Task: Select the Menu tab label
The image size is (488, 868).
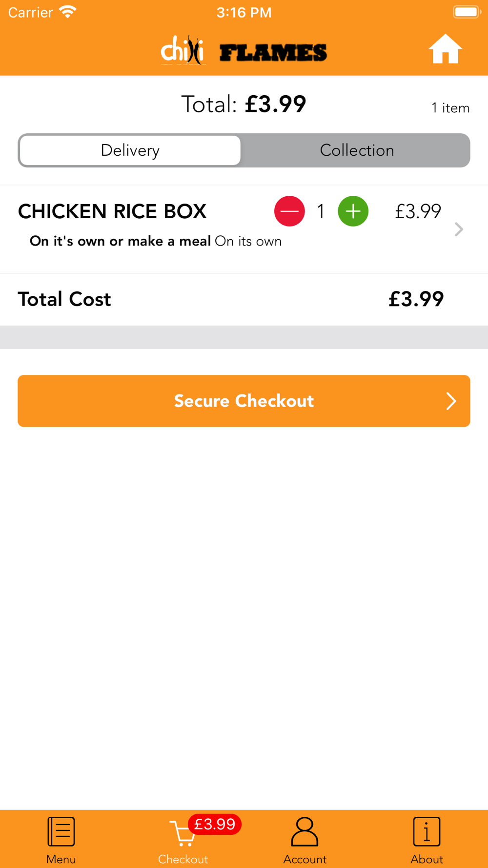Action: pyautogui.click(x=61, y=859)
